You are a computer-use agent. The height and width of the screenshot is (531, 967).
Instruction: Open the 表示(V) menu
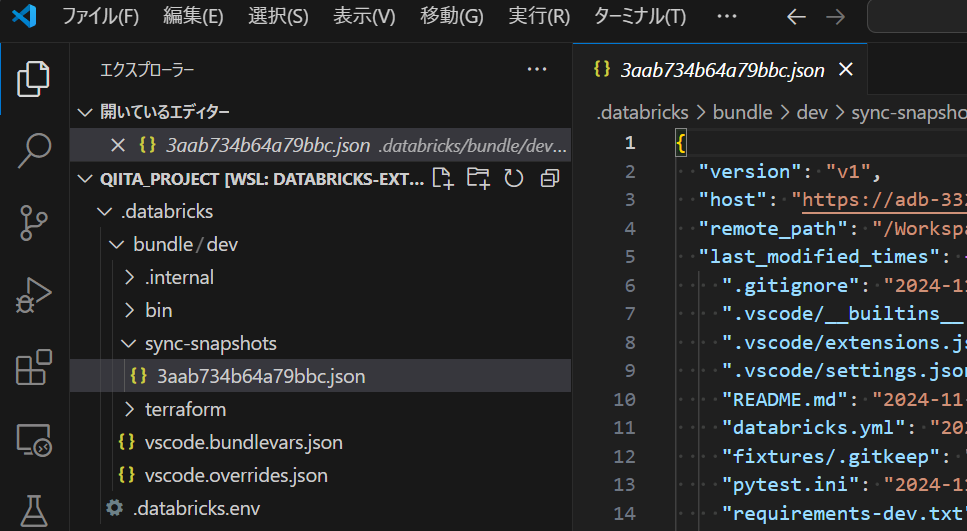[x=364, y=17]
